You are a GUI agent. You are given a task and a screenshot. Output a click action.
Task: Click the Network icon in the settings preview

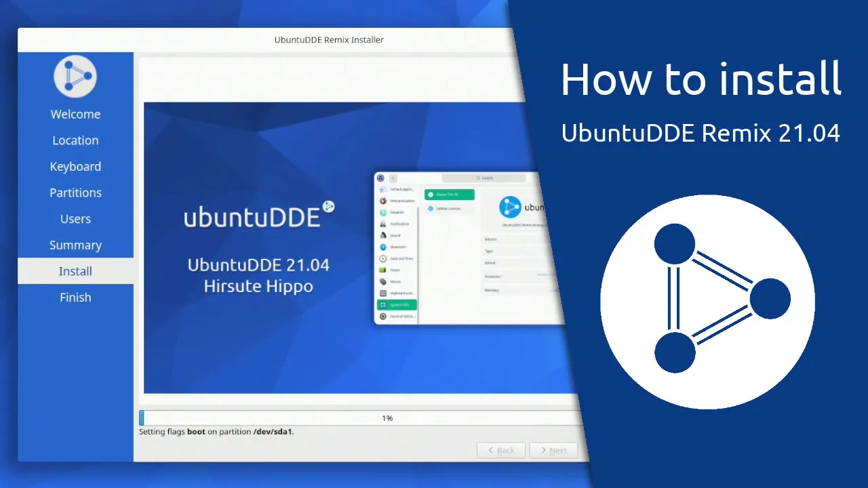(383, 212)
